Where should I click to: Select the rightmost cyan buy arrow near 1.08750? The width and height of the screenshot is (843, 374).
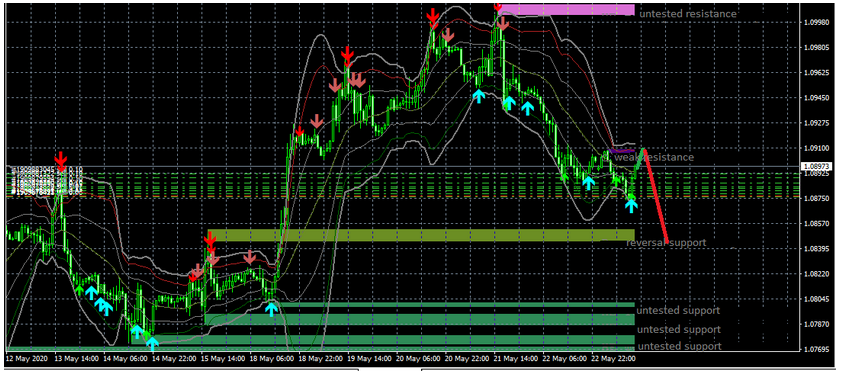click(x=631, y=205)
